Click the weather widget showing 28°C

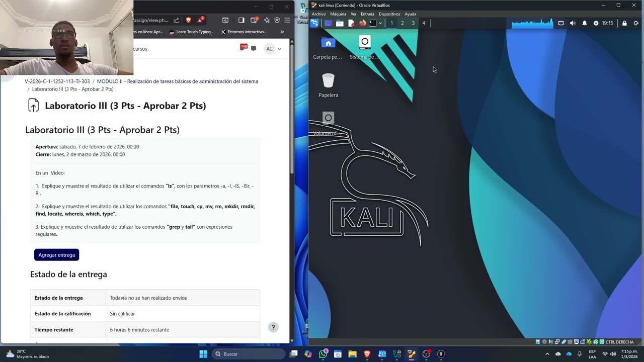coord(27,354)
